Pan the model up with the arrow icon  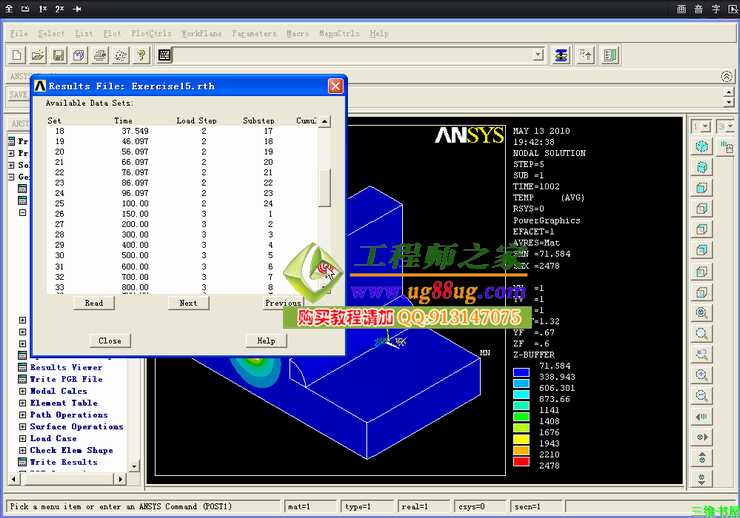click(x=702, y=458)
